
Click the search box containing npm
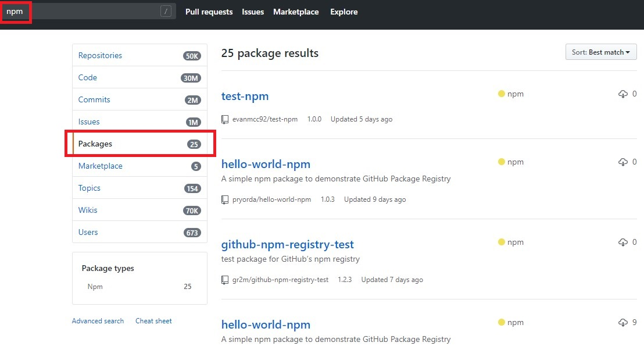coord(89,12)
